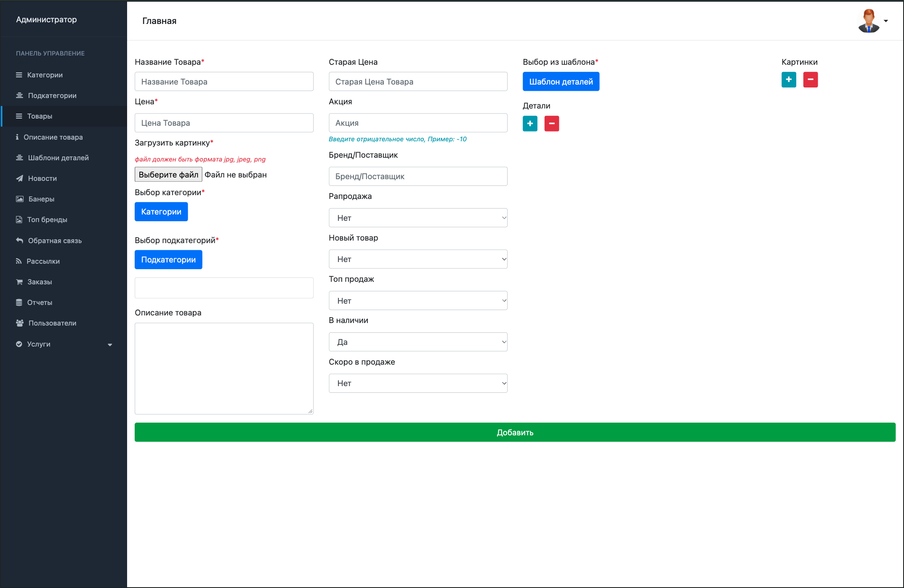Image resolution: width=904 pixels, height=588 pixels.
Task: Click the Услуги checkmark icon
Action: (19, 344)
